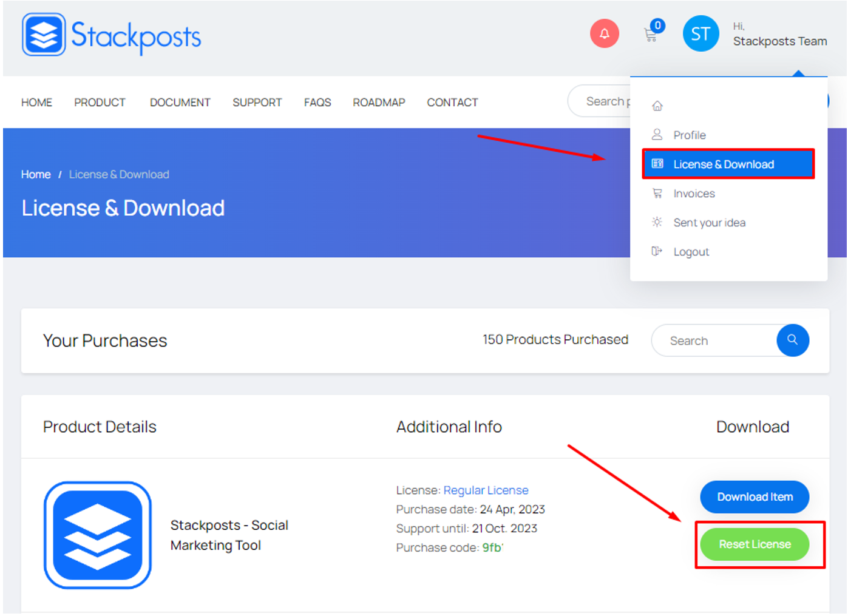This screenshot has height=616, width=848.
Task: Choose Sent your idea menu option
Action: [708, 223]
